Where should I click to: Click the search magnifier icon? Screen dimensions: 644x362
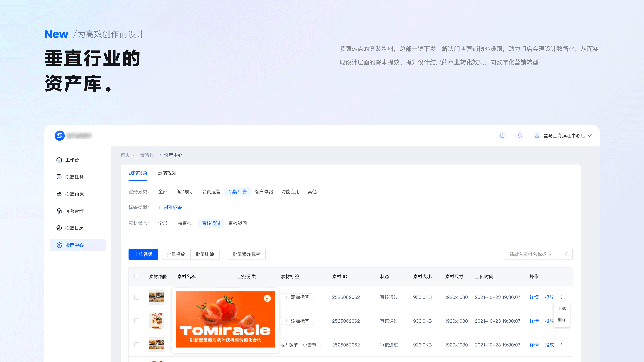click(x=567, y=254)
